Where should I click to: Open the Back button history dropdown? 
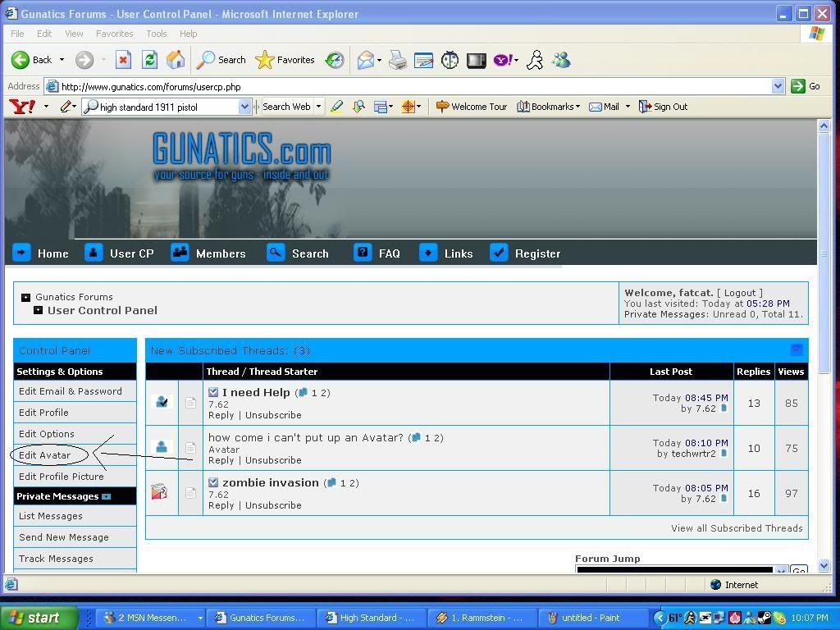tap(62, 59)
